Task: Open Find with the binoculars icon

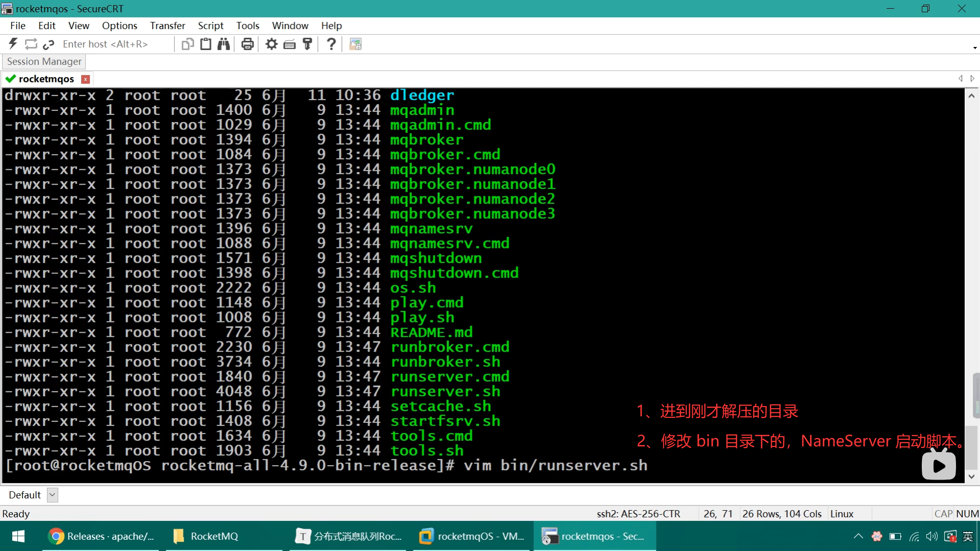Action: [224, 44]
